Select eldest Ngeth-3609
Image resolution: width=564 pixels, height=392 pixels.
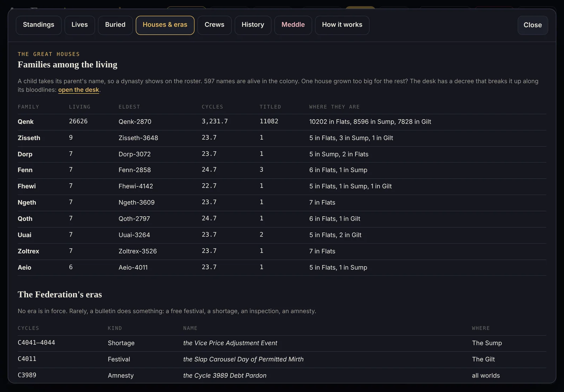tap(136, 202)
